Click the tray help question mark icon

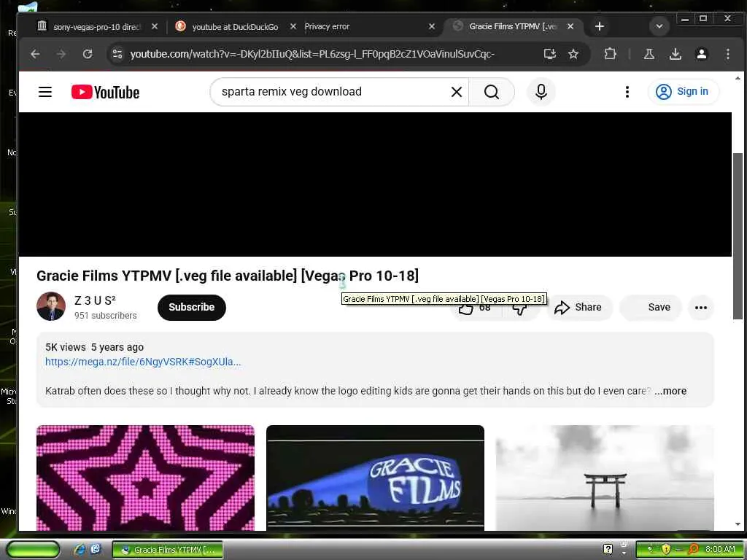(x=608, y=549)
